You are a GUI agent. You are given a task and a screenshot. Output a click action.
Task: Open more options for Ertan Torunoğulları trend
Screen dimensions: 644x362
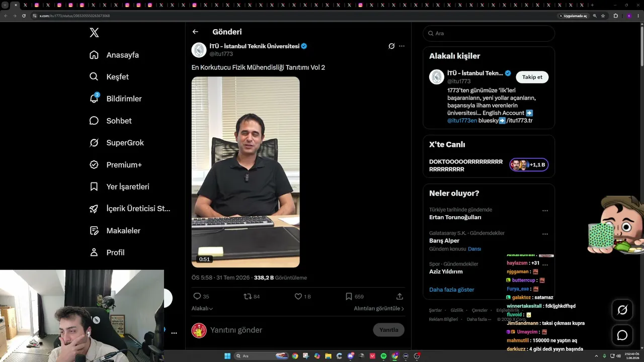coord(545,211)
